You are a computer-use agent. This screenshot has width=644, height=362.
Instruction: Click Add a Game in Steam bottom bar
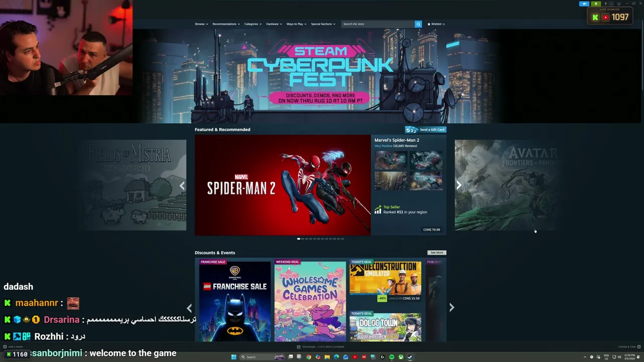(x=13, y=347)
